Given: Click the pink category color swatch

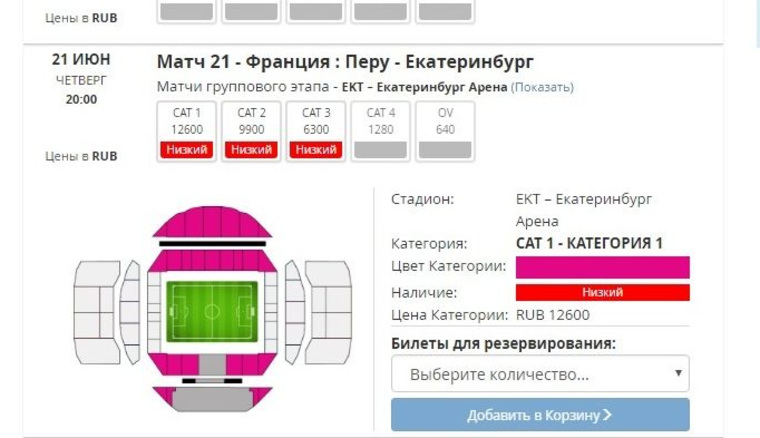Looking at the screenshot, I should pyautogui.click(x=602, y=267).
